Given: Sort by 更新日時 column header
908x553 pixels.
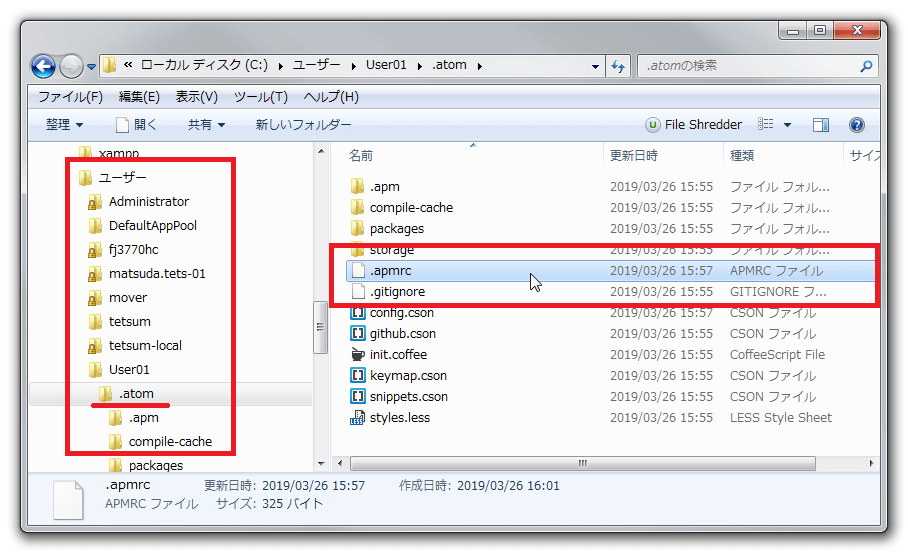Looking at the screenshot, I should click(x=633, y=156).
